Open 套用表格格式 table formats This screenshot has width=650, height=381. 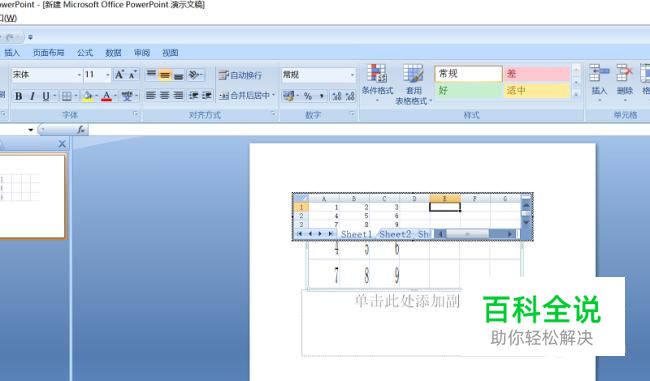413,84
